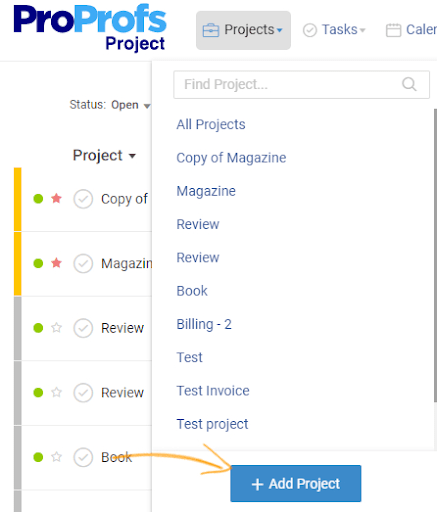Click gray color bar of Book row

[x=18, y=457]
